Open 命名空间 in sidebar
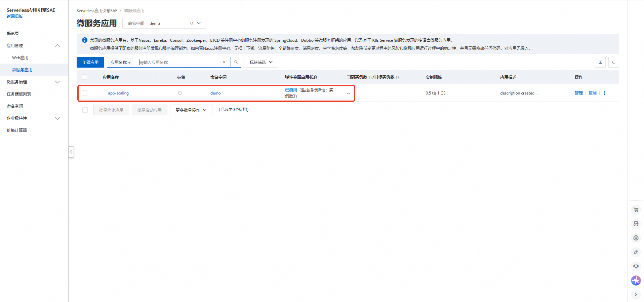Screen dimensions: 644x302 (15, 106)
